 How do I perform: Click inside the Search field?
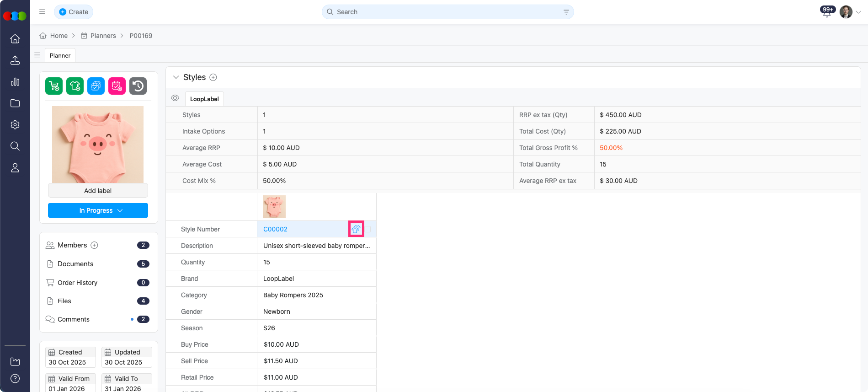[448, 12]
